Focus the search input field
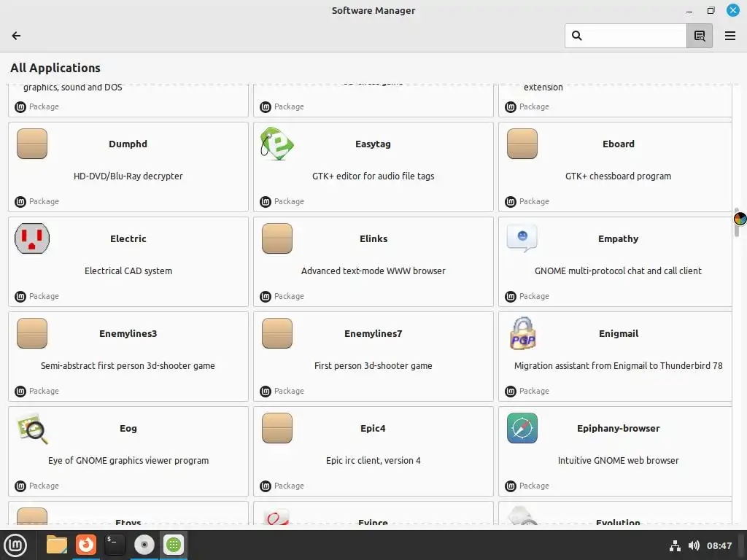The width and height of the screenshot is (747, 560). 625,36
